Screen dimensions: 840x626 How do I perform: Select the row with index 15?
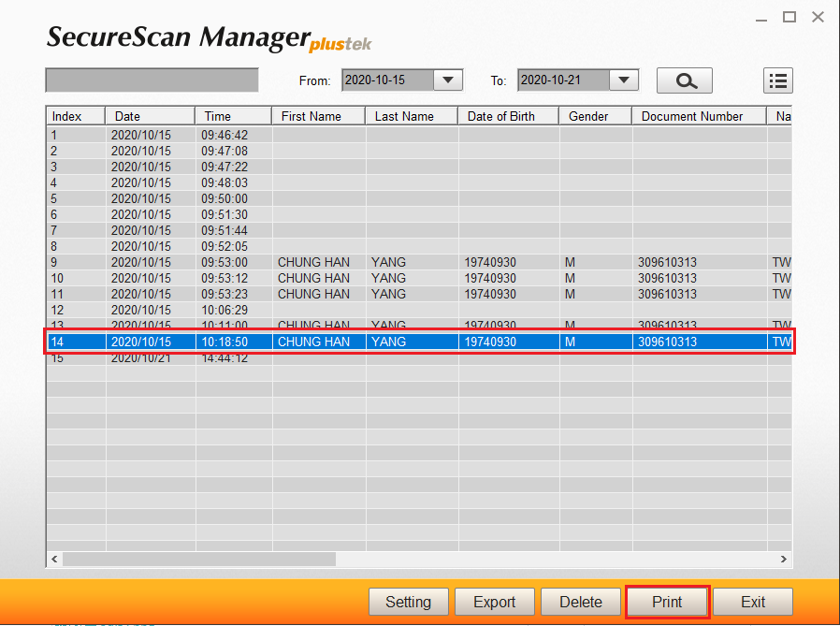pos(281,359)
